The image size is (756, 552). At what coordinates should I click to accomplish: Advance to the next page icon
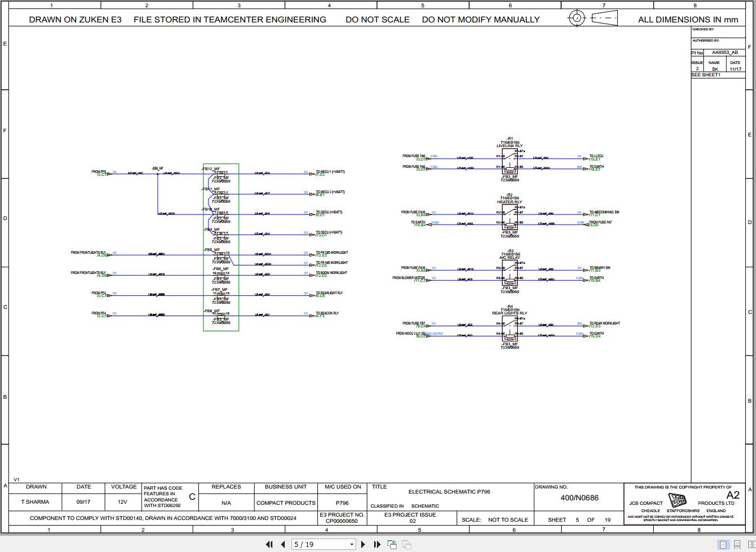pos(363,544)
